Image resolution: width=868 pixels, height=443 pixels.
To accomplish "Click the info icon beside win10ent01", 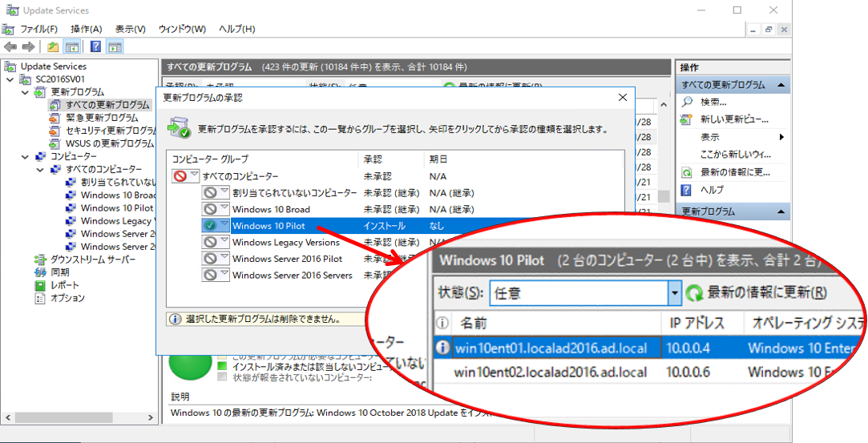I will coord(442,348).
